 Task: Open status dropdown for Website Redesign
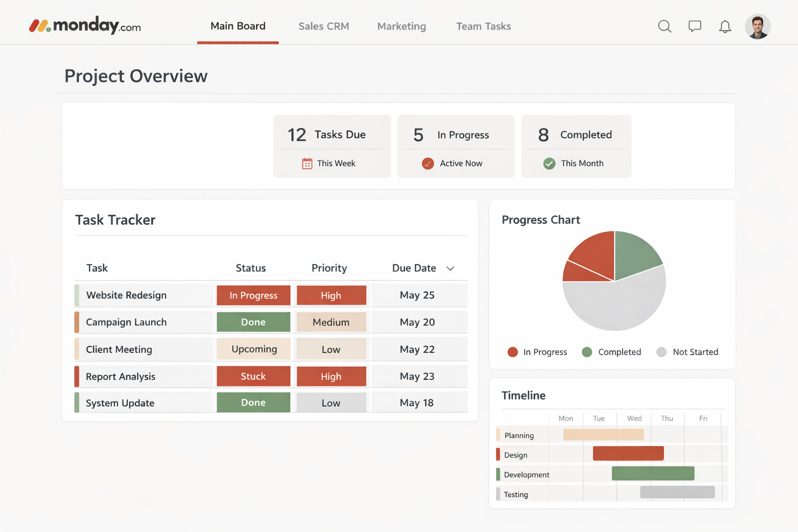[253, 295]
